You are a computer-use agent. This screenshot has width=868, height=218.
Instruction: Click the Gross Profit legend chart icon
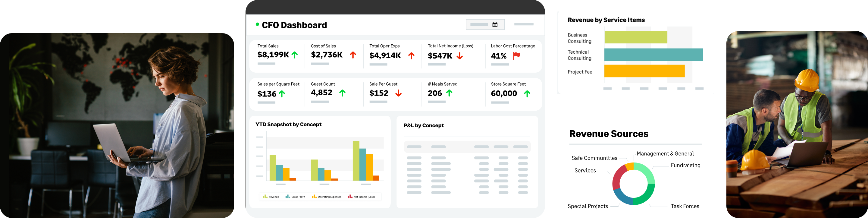tap(287, 196)
